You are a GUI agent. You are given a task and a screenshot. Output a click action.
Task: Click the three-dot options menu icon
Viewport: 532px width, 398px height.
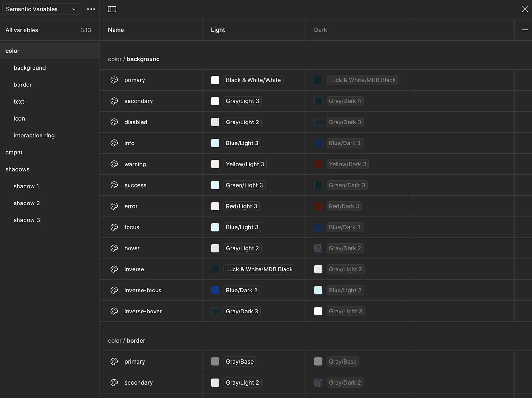[91, 9]
